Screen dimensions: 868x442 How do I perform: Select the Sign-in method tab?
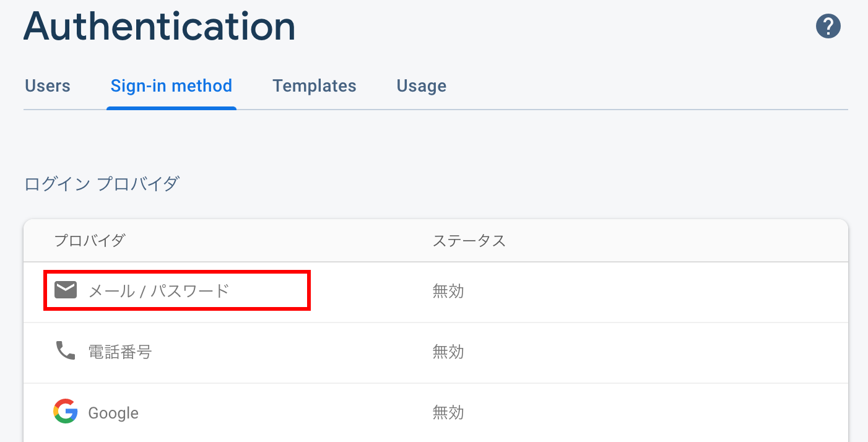pyautogui.click(x=171, y=85)
